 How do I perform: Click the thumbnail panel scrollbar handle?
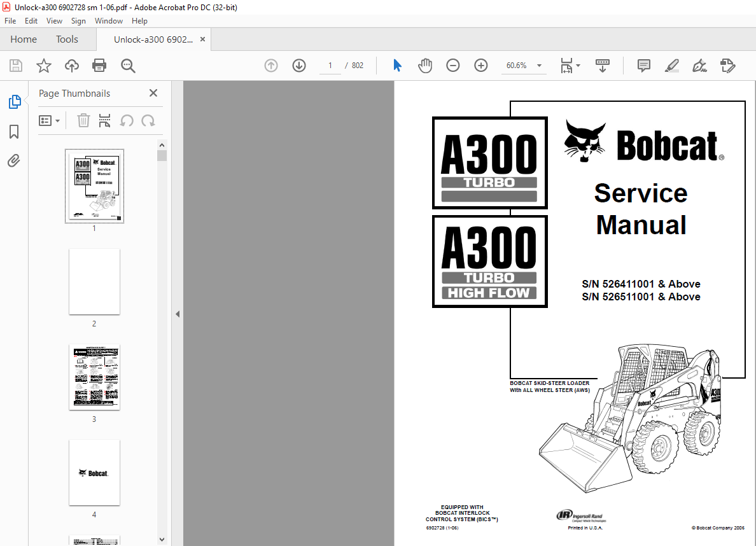point(162,156)
